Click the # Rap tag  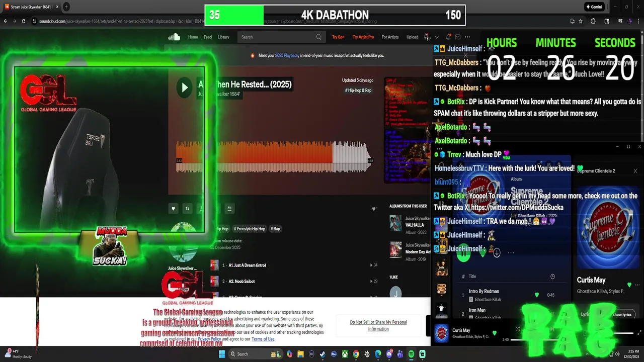tap(275, 229)
